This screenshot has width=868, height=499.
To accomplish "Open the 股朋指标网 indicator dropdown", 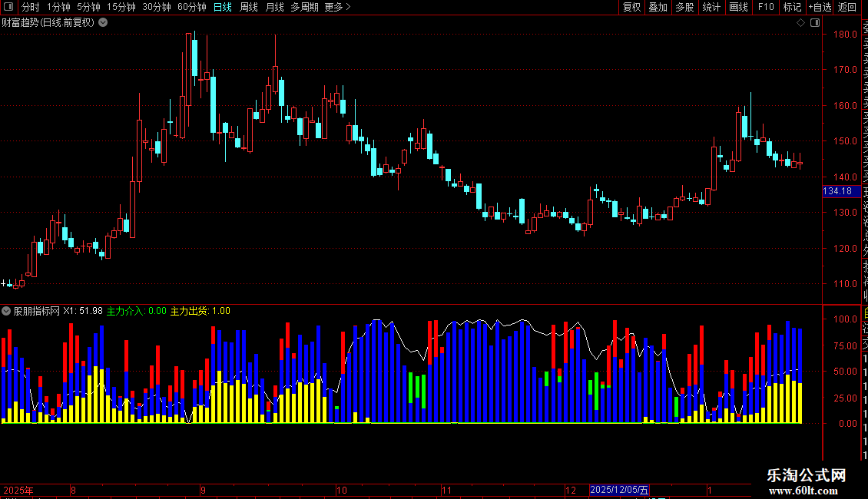I will [x=6, y=311].
